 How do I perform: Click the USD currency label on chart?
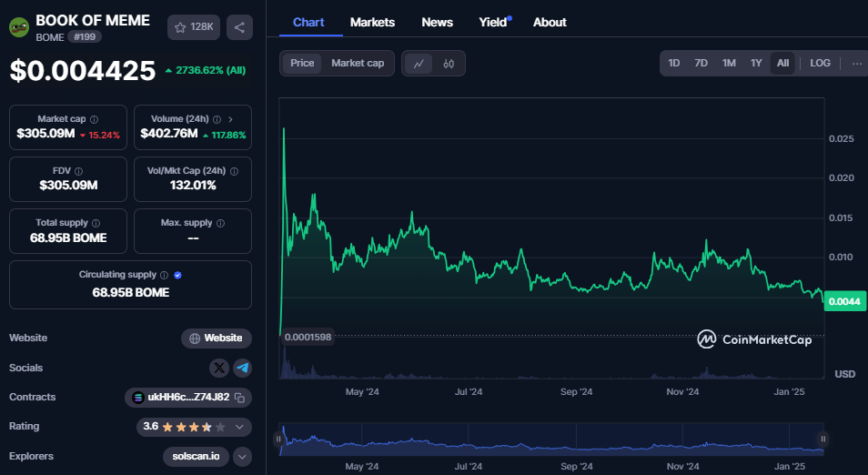tap(844, 374)
